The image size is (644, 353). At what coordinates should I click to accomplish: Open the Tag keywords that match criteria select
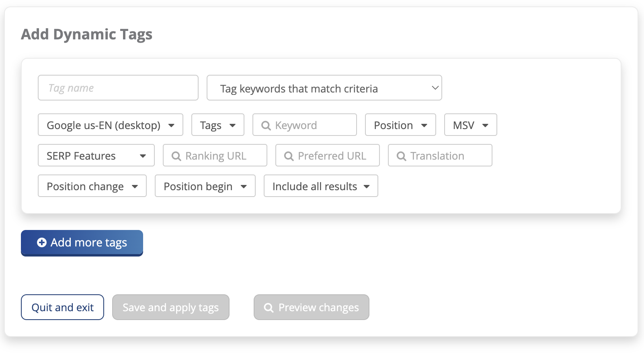pyautogui.click(x=324, y=88)
